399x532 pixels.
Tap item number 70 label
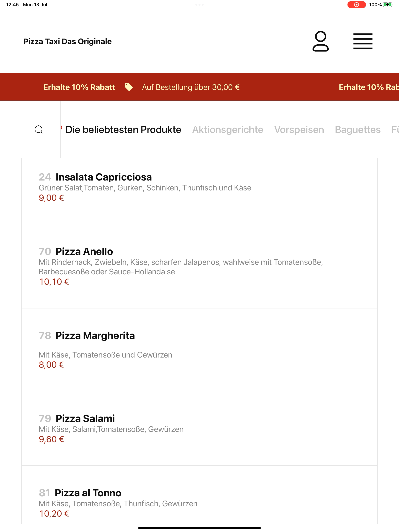tap(45, 252)
